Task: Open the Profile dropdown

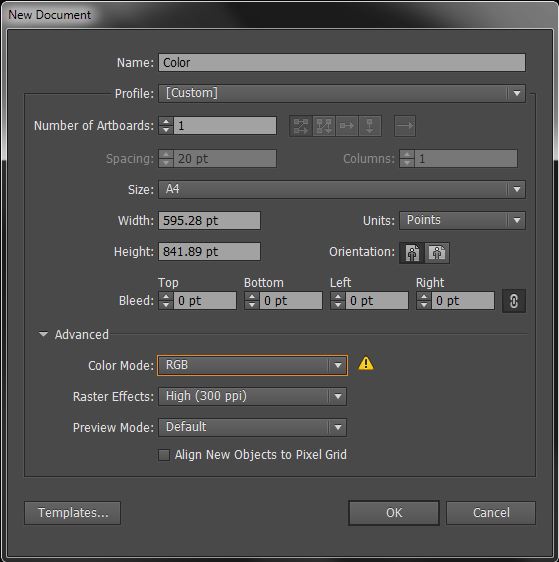Action: [x=342, y=94]
